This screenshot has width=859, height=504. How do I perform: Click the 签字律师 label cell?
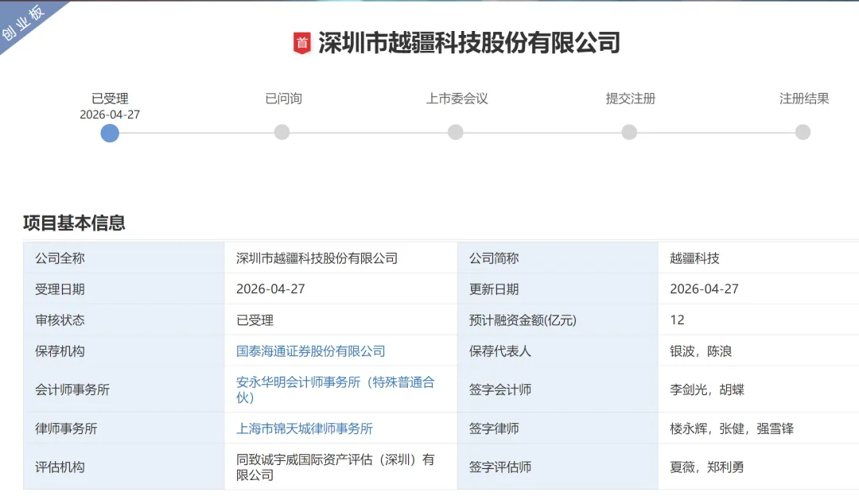tap(558, 428)
